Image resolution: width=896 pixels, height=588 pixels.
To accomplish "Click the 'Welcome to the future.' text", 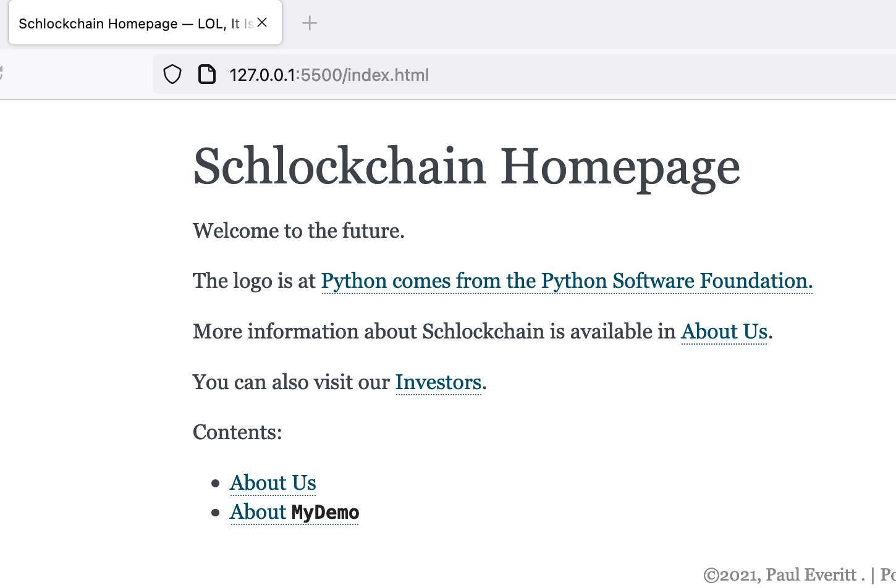I will [298, 231].
